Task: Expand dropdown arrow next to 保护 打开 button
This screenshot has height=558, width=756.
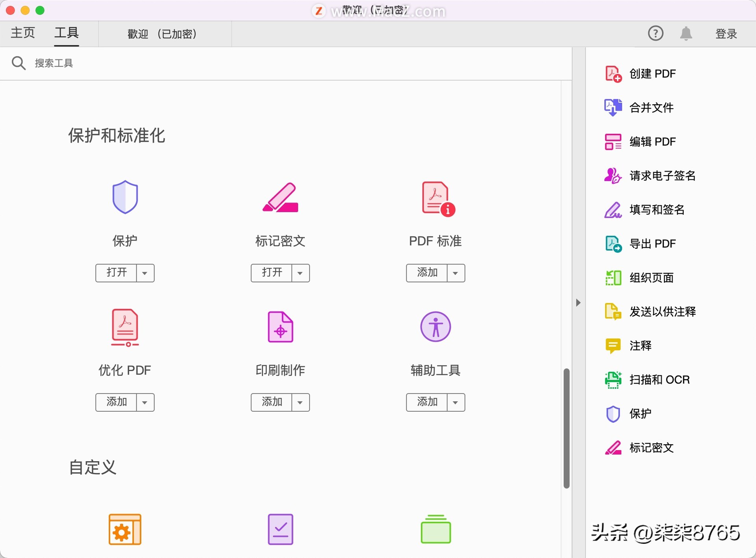Action: point(145,273)
